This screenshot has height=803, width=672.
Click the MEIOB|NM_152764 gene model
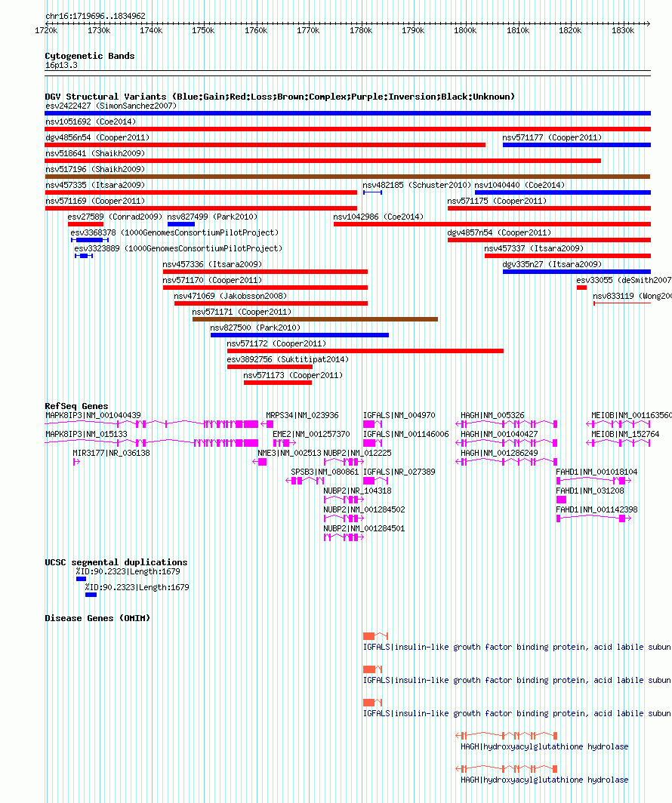click(618, 443)
